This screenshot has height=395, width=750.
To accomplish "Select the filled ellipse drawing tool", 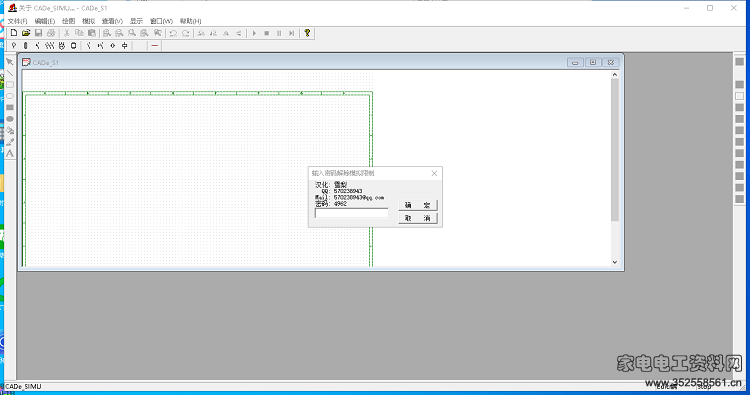I will [x=10, y=119].
